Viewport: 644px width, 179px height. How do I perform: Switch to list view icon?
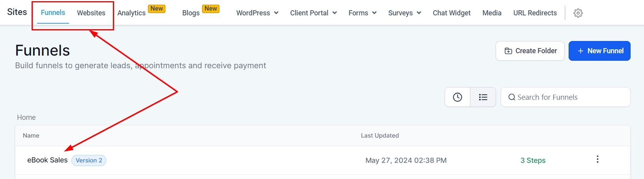(483, 97)
